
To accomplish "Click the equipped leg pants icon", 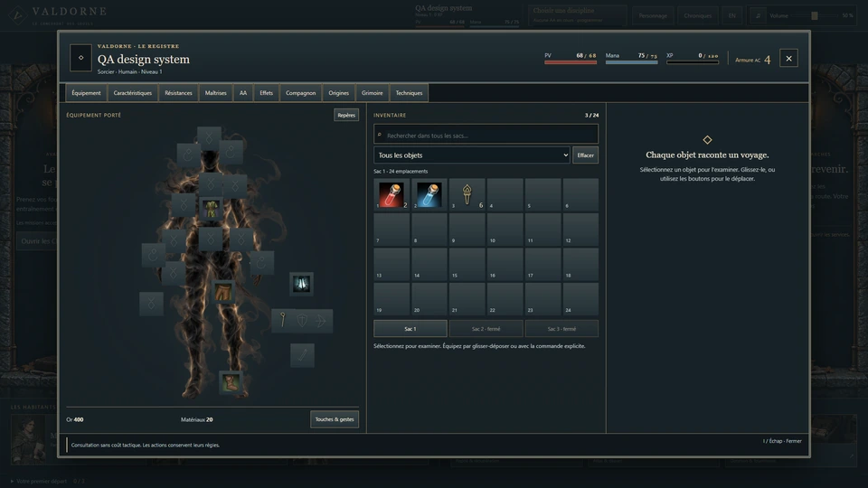I will pyautogui.click(x=223, y=292).
